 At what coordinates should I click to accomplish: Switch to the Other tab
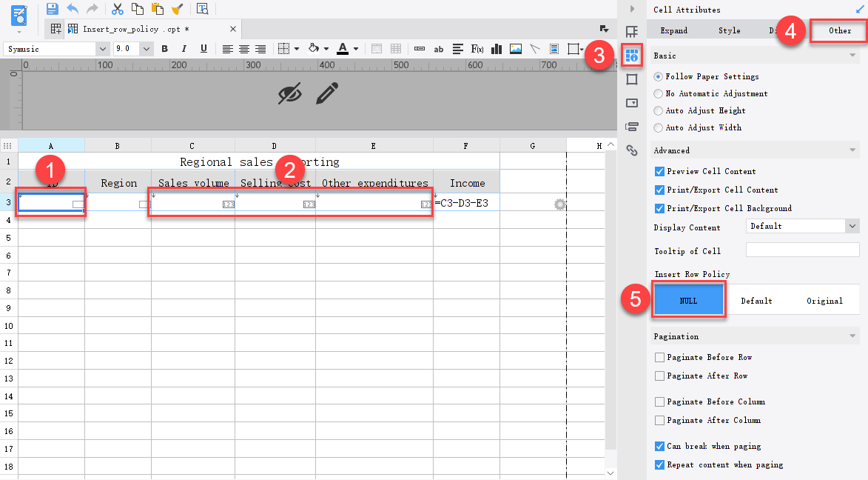(839, 30)
